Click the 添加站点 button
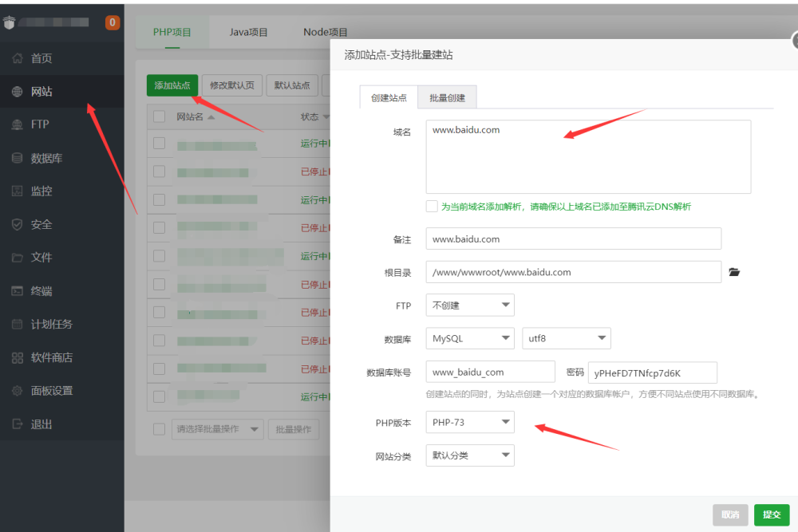 click(172, 85)
